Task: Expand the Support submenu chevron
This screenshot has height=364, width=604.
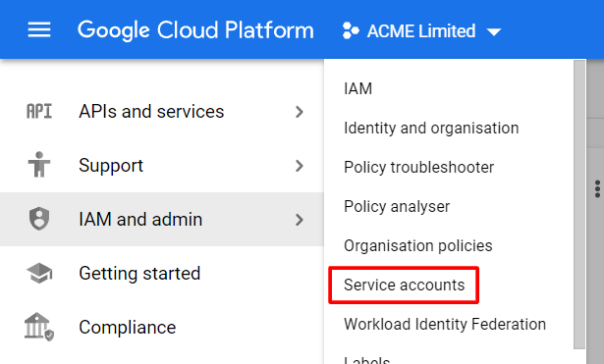Action: 300,166
